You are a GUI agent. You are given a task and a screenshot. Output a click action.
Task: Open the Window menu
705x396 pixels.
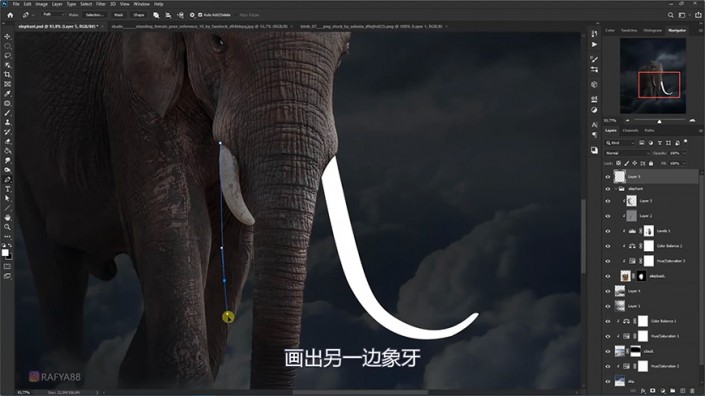pyautogui.click(x=142, y=4)
